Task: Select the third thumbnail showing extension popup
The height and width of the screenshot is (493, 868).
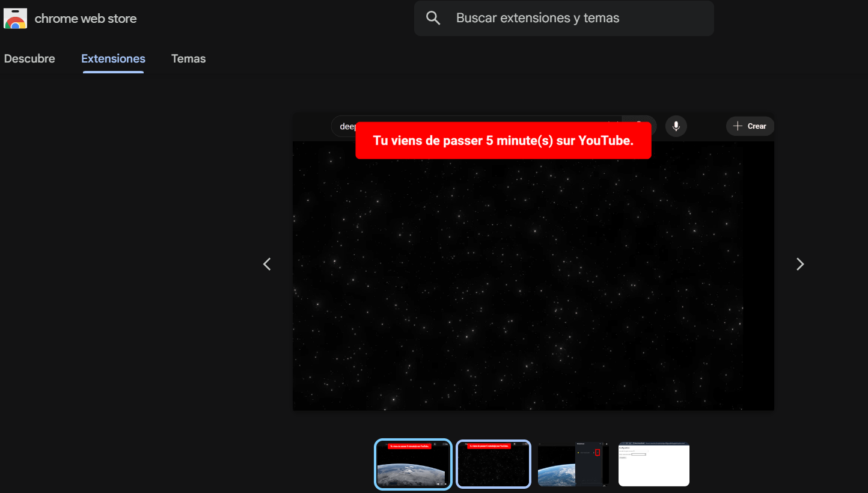Action: click(x=573, y=464)
